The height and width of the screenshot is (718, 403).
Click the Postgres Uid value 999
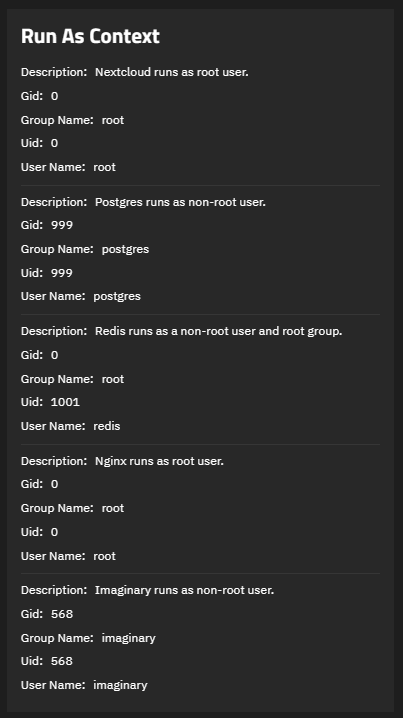[62, 273]
